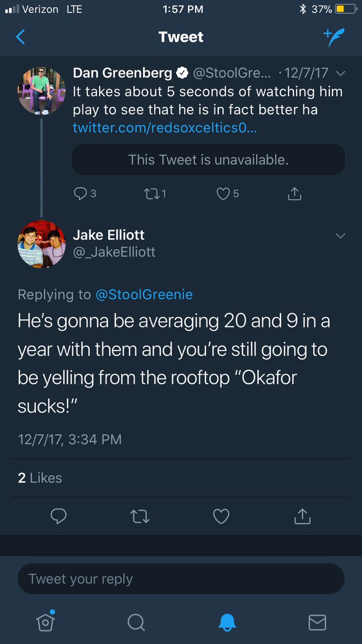
Task: Open the twitter.com/redsoxceltics0 link
Action: 165,129
